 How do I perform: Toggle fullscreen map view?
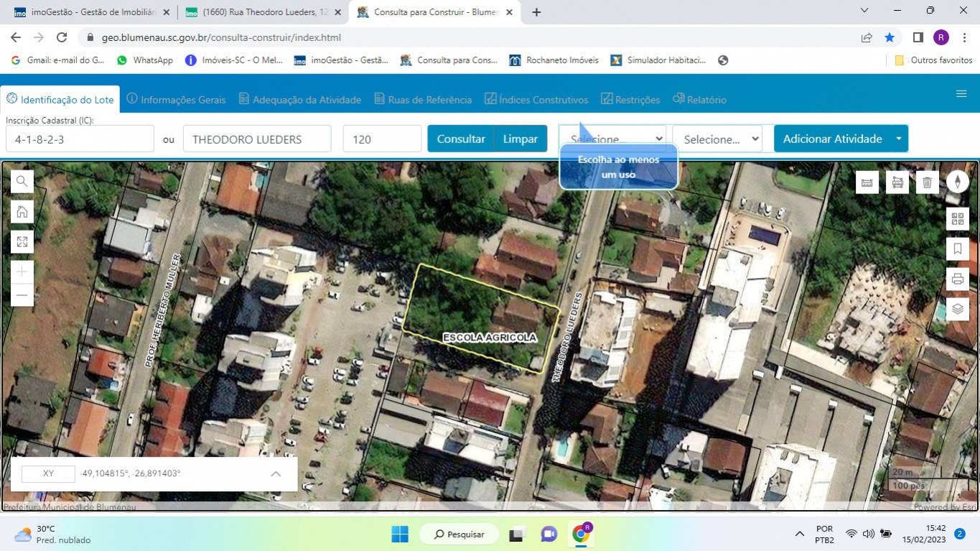pyautogui.click(x=22, y=242)
